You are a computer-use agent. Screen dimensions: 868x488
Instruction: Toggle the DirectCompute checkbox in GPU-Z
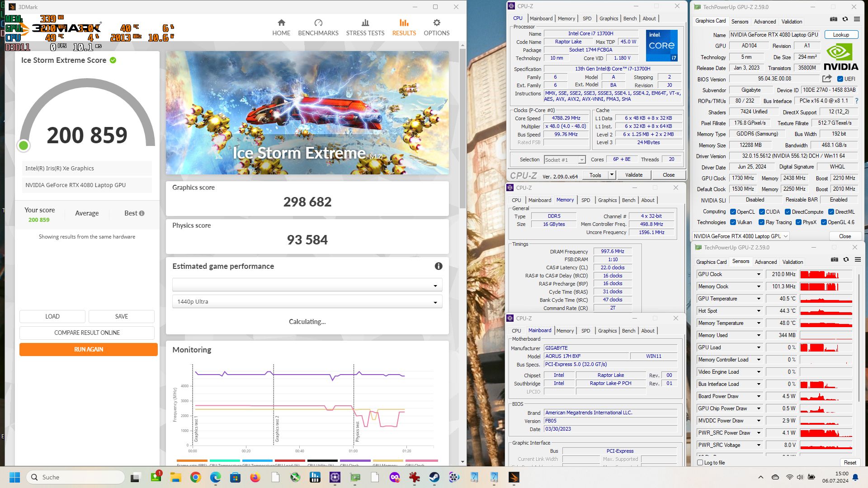pos(788,211)
